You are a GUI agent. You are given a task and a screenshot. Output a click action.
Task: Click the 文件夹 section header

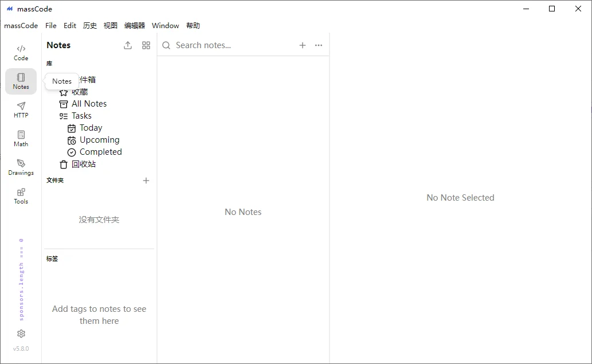coord(55,181)
